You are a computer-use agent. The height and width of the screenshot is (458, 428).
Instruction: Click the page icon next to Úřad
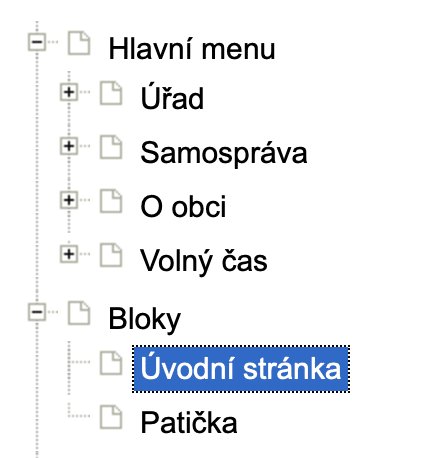(x=111, y=93)
